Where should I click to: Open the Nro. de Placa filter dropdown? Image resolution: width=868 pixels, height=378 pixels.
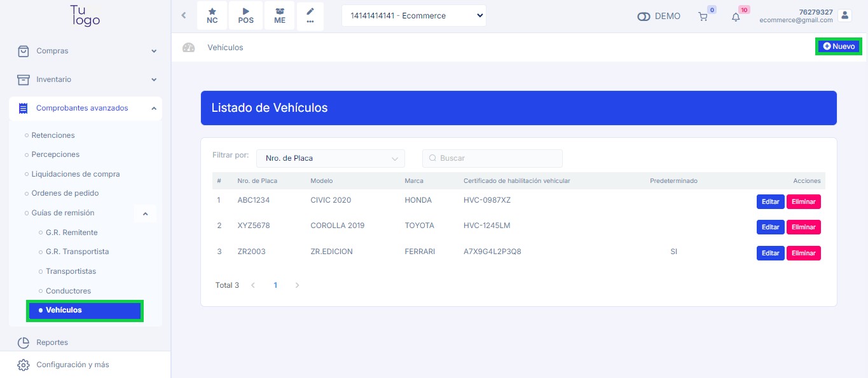coord(330,158)
